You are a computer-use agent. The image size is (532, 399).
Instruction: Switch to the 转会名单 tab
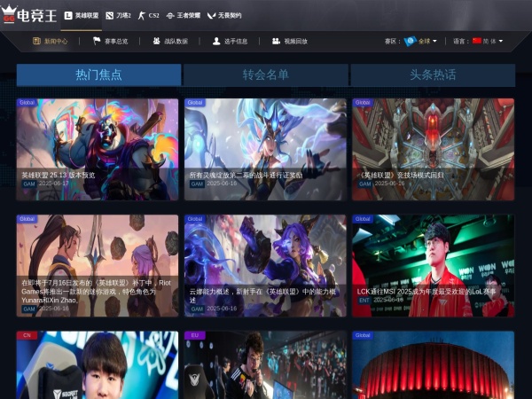tap(265, 75)
